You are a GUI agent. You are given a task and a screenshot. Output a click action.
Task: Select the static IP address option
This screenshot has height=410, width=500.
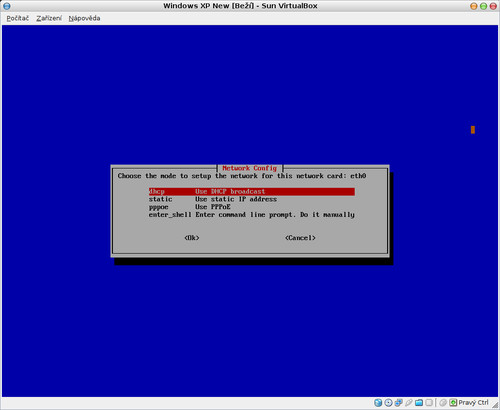coord(213,199)
